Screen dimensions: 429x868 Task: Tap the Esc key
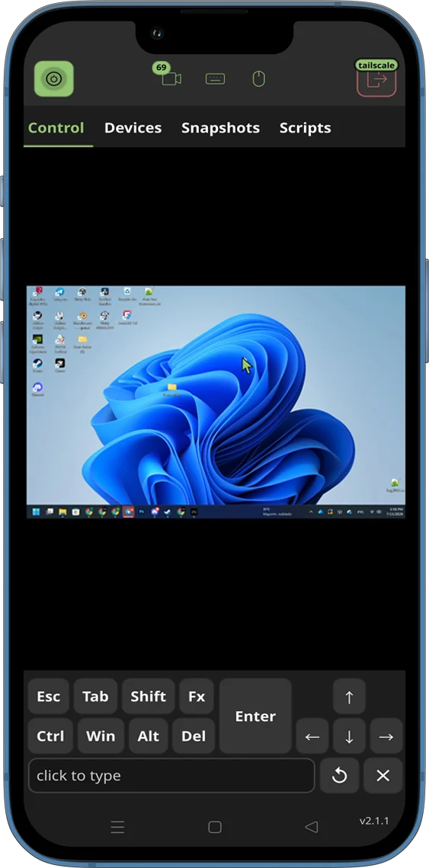pyautogui.click(x=48, y=696)
